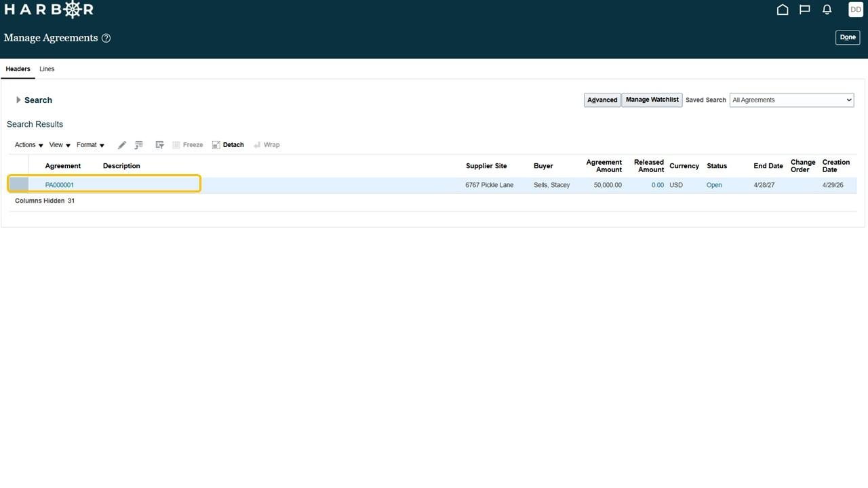This screenshot has width=868, height=488.
Task: Open the Home icon in header
Action: point(783,9)
